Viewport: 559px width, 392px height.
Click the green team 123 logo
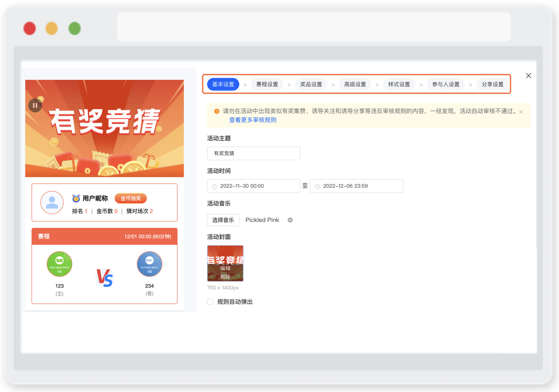pyautogui.click(x=60, y=264)
